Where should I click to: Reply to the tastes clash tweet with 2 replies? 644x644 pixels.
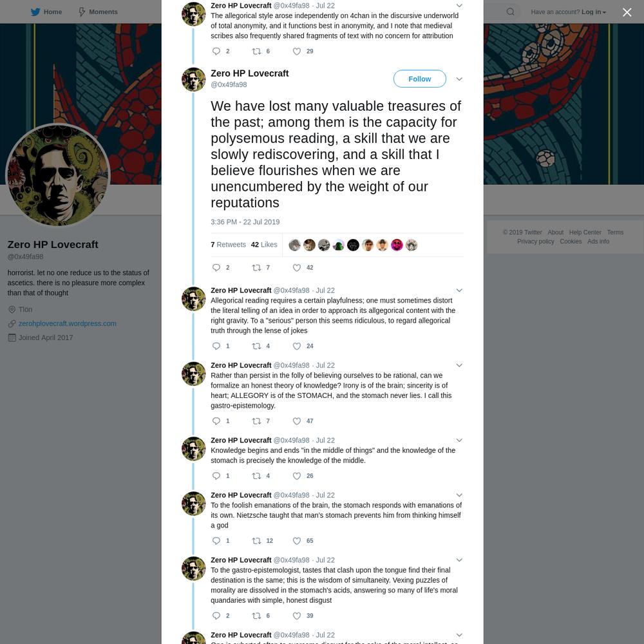pyautogui.click(x=216, y=616)
